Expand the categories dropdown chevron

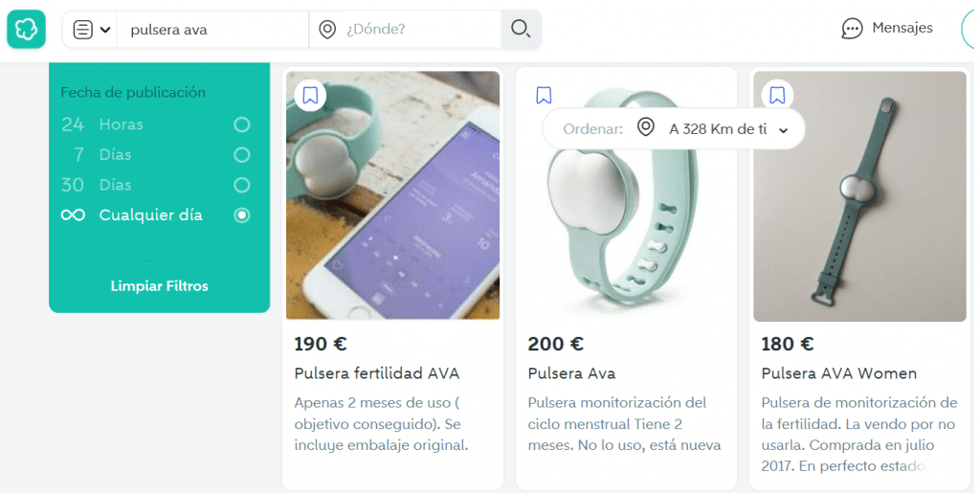point(105,30)
